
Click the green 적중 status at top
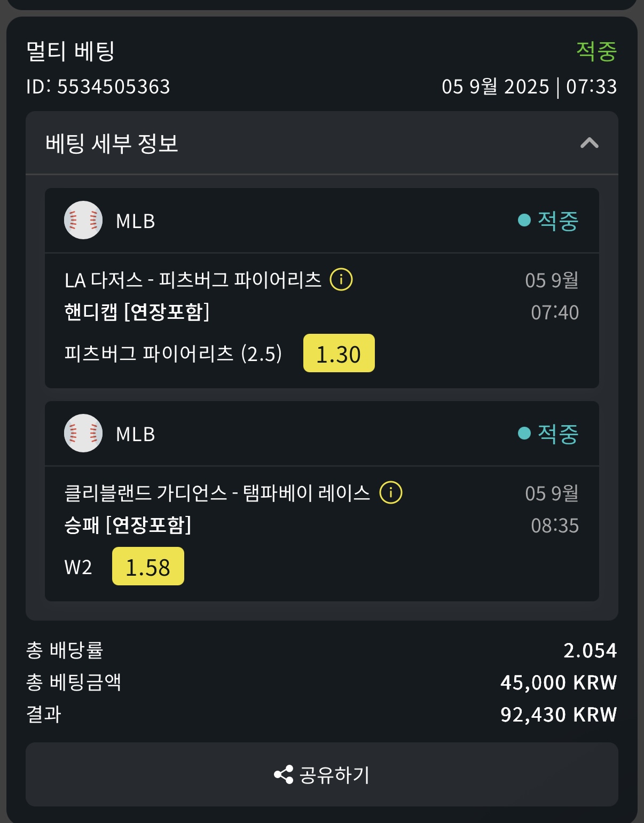pos(596,51)
